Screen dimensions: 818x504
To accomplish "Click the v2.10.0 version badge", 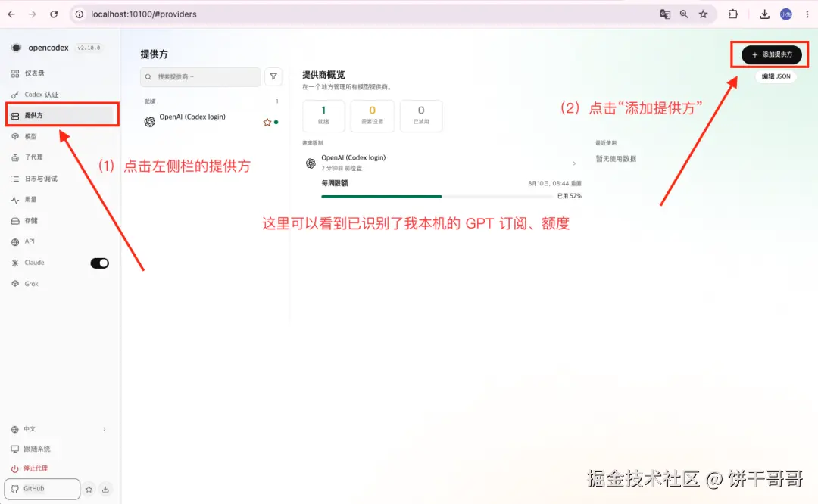I will coord(89,48).
